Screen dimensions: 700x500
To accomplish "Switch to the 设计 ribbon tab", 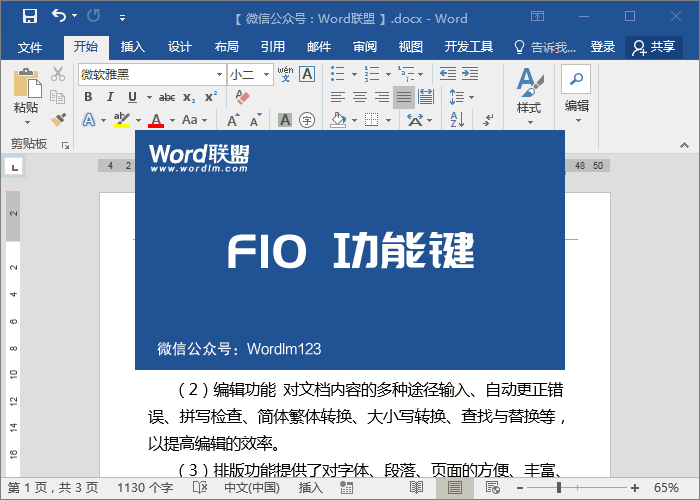I will 179,47.
